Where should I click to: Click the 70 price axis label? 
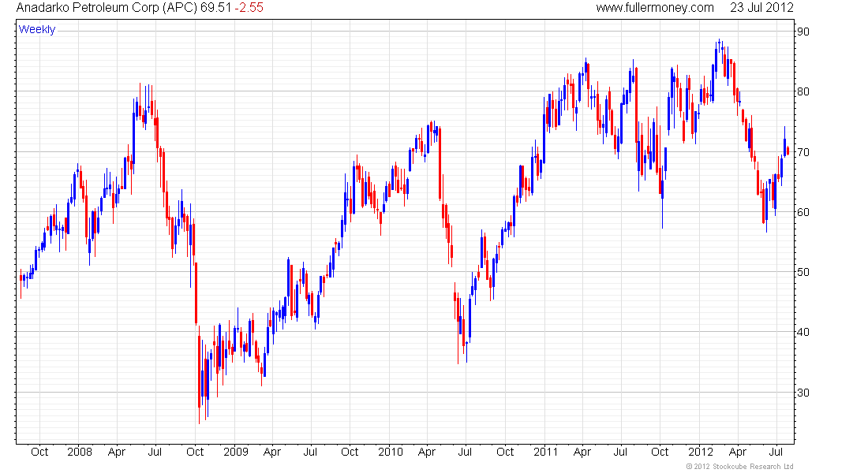(x=803, y=152)
